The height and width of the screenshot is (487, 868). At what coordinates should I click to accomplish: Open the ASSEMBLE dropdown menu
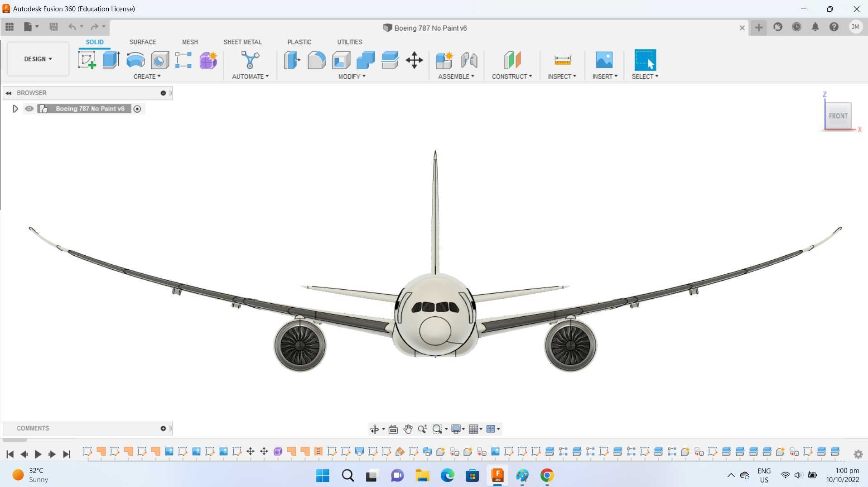tap(456, 76)
